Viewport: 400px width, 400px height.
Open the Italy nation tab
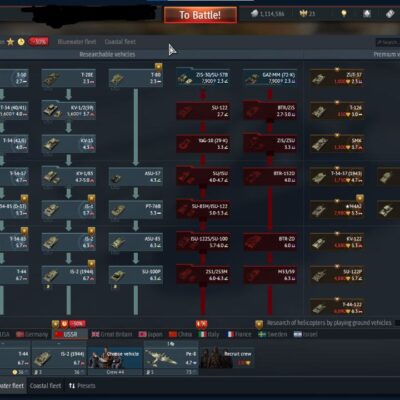[x=209, y=334]
